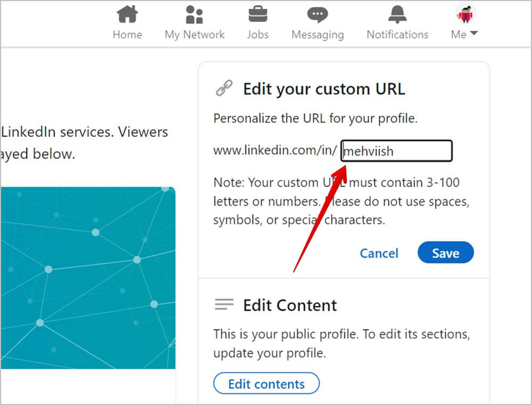The image size is (532, 405).
Task: Click the Messaging nav label
Action: (318, 35)
